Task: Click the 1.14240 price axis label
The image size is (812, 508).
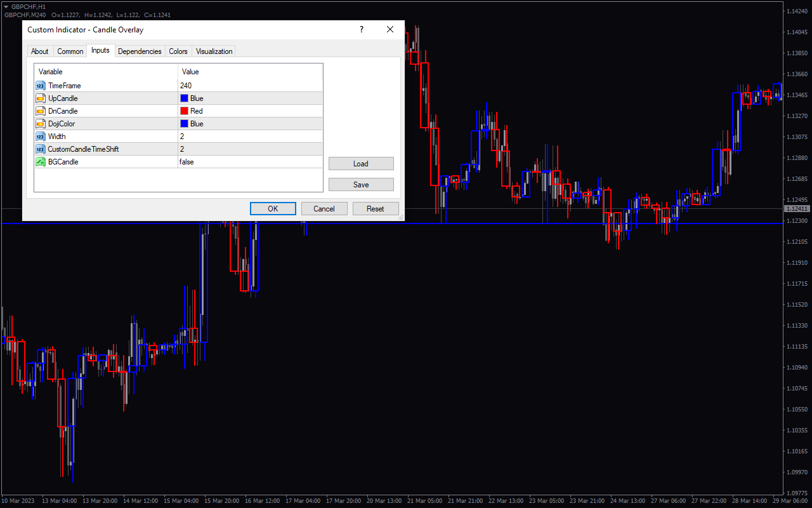Action: click(x=797, y=11)
